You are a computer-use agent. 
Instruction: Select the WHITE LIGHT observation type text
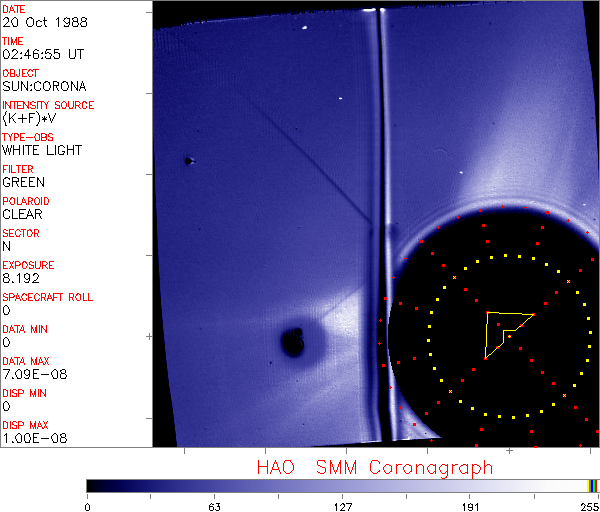(42, 151)
